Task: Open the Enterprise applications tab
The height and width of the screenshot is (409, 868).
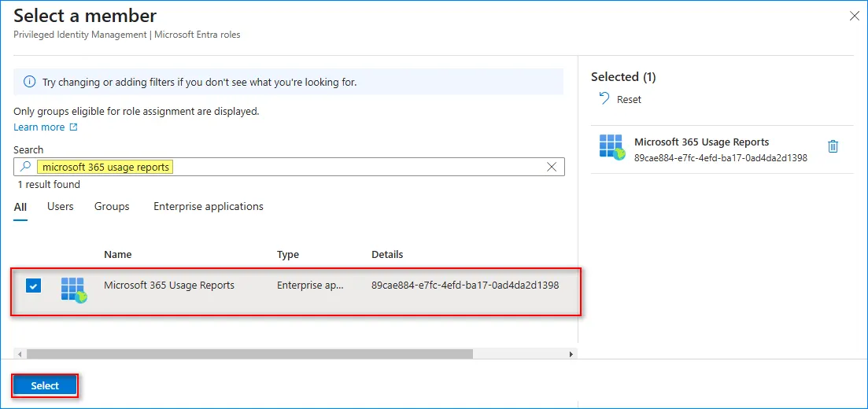Action: click(209, 207)
